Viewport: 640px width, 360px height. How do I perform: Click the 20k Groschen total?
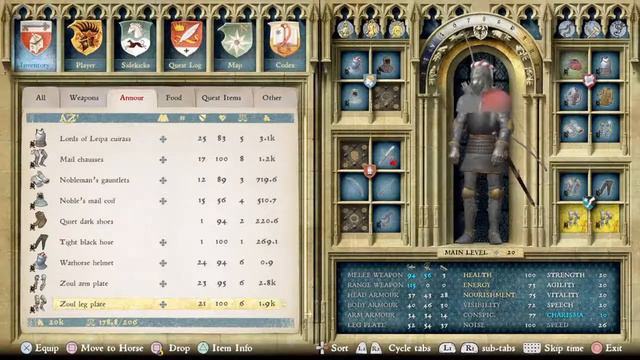click(x=51, y=322)
